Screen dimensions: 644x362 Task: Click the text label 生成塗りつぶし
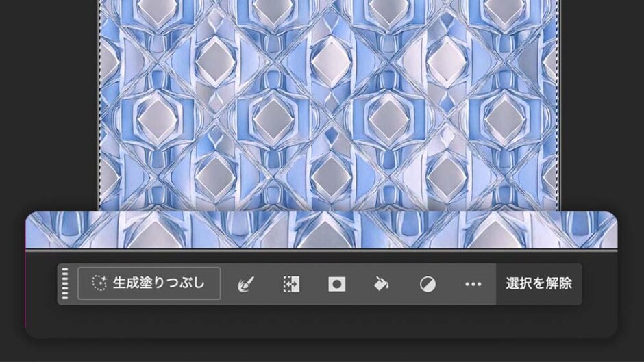click(158, 283)
